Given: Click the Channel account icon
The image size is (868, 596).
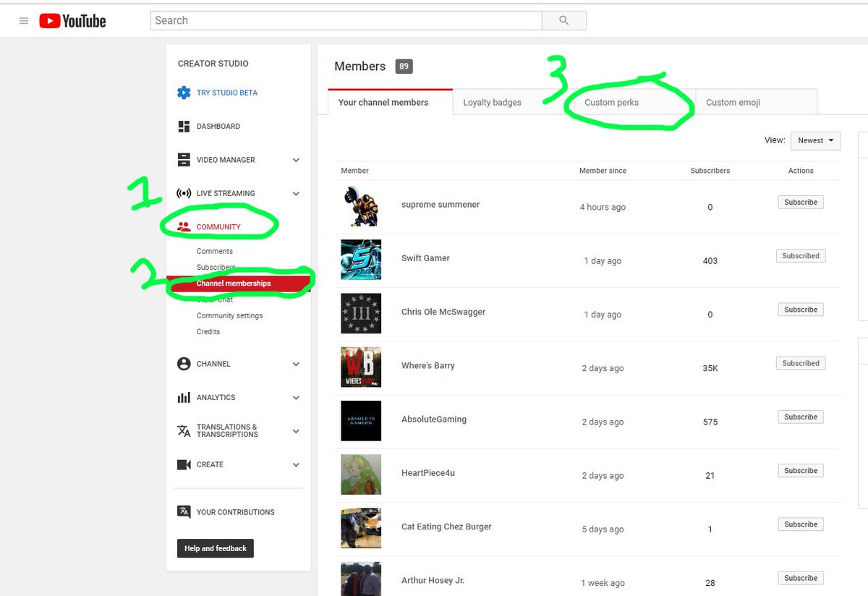Looking at the screenshot, I should [x=184, y=364].
